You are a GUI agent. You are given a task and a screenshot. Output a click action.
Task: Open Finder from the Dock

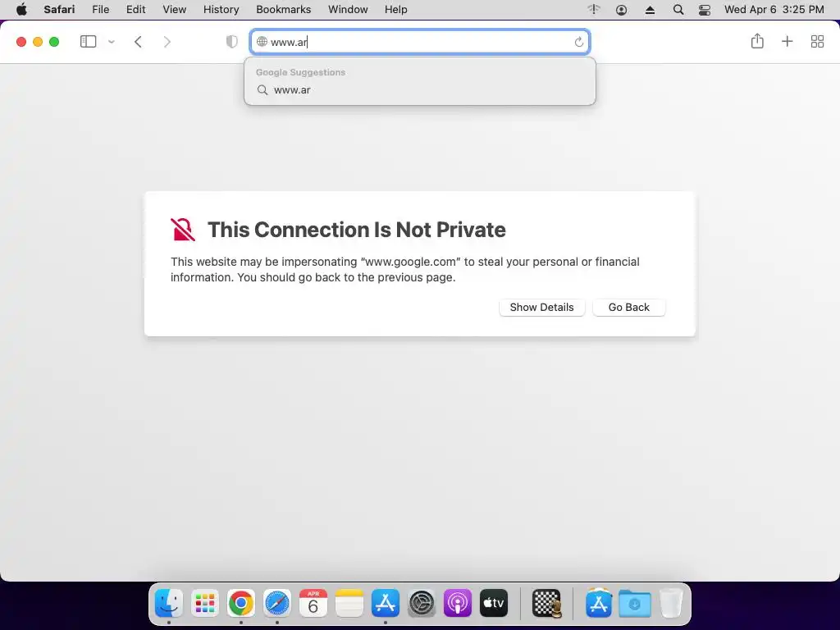pyautogui.click(x=169, y=603)
